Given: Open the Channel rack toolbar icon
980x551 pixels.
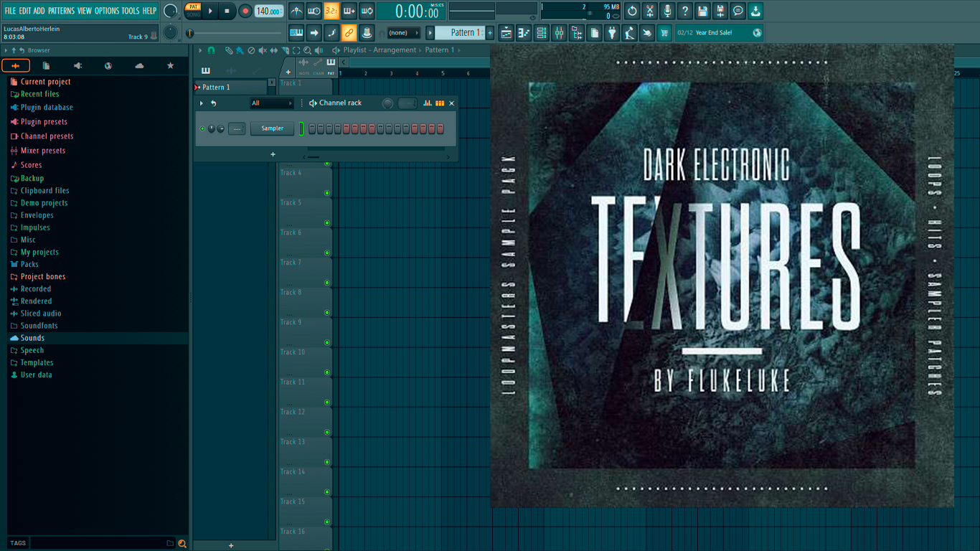Looking at the screenshot, I should pyautogui.click(x=542, y=33).
